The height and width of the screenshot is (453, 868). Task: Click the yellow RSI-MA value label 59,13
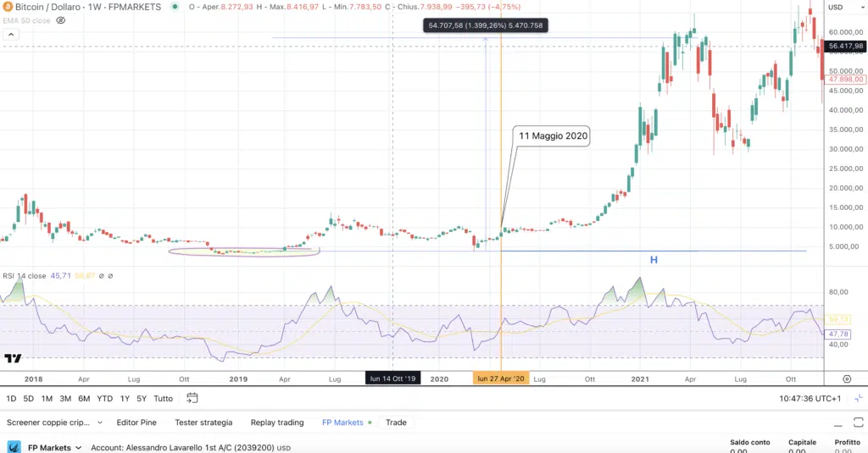[x=838, y=320]
